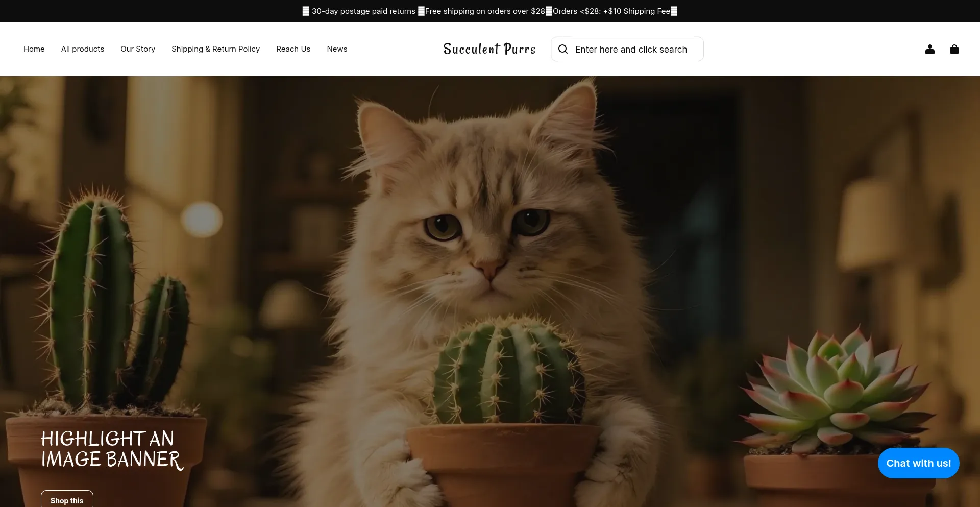
Task: Navigate to Our Story
Action: coord(138,49)
